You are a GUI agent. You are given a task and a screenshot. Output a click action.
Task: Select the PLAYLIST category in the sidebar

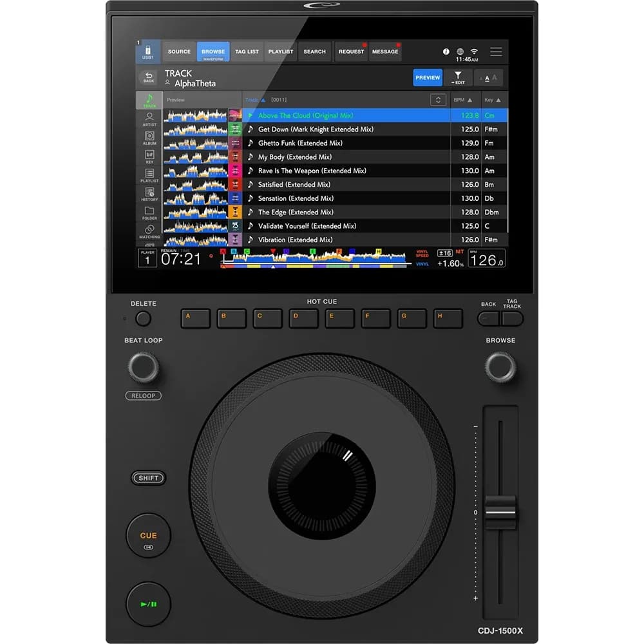coord(149,175)
